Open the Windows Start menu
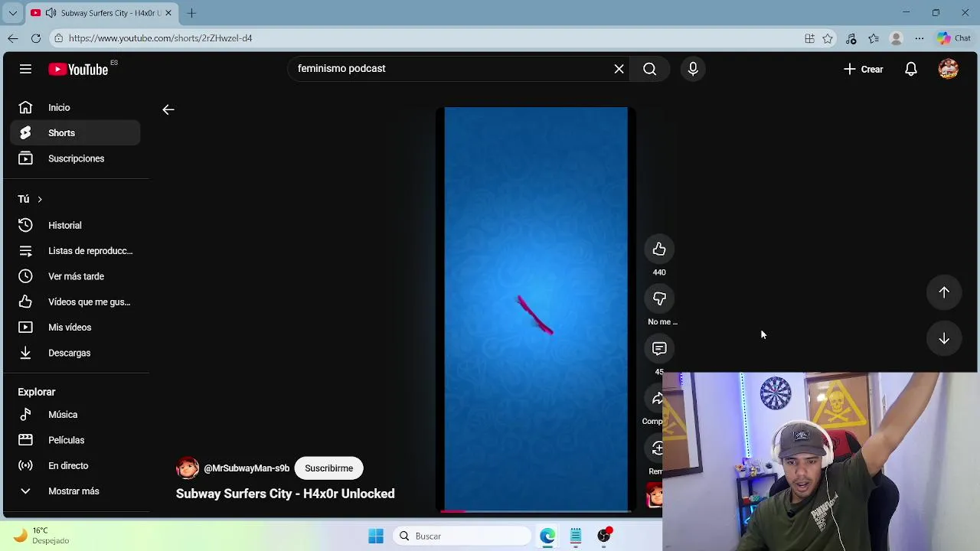The height and width of the screenshot is (551, 980). click(x=375, y=536)
